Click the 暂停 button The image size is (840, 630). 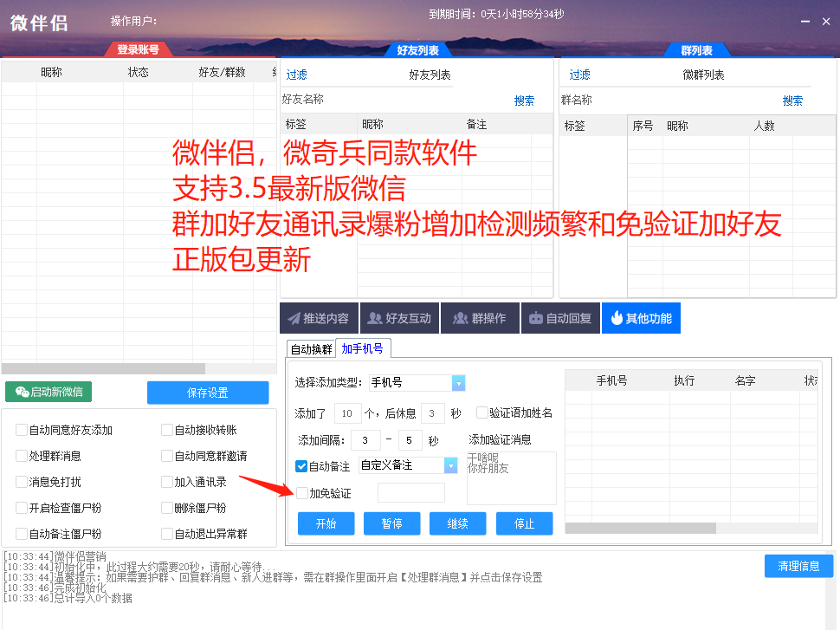click(391, 523)
